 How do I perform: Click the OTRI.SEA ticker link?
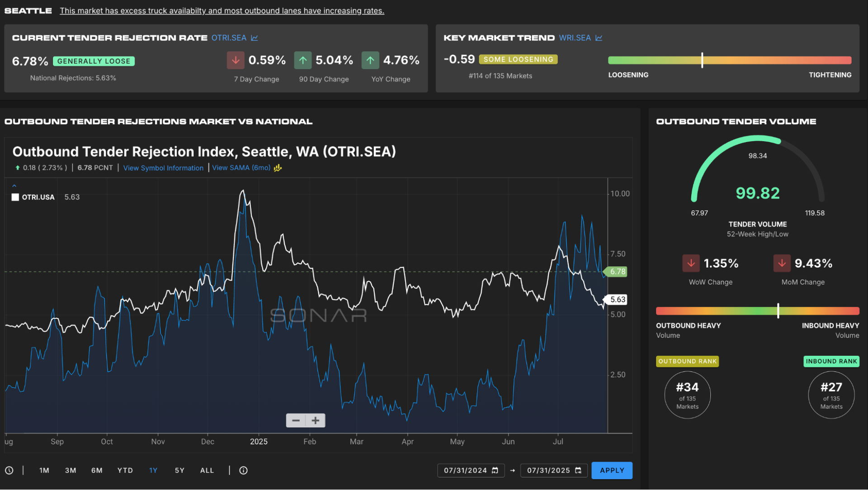(229, 38)
